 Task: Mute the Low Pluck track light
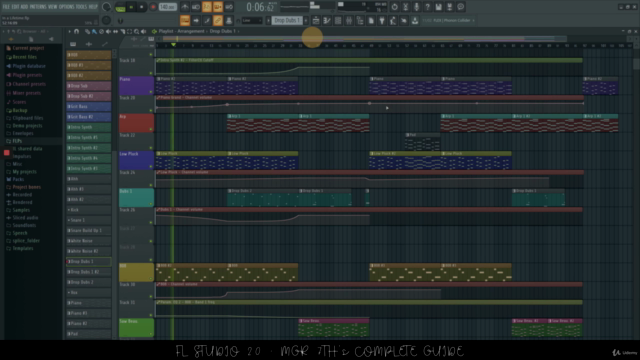click(x=151, y=167)
